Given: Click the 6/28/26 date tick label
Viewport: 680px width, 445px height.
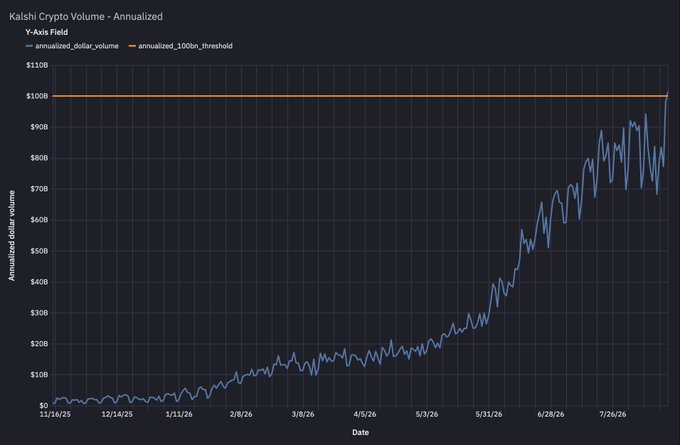Looking at the screenshot, I should pos(551,414).
